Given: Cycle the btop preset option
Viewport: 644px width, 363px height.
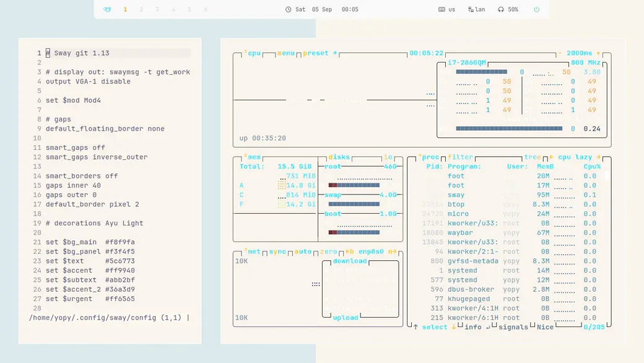Looking at the screenshot, I should [320, 53].
